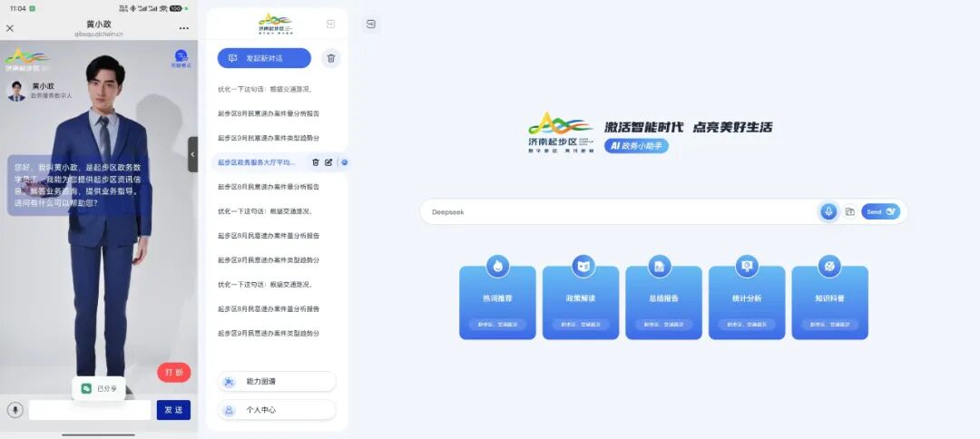This screenshot has height=439, width=980.
Task: Open the 能力图谱 section
Action: click(277, 382)
